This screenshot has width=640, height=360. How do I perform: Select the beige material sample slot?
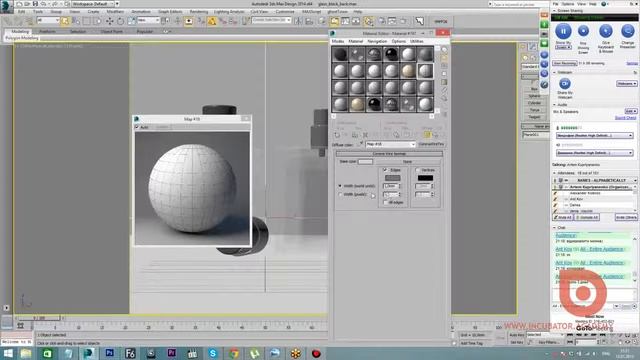tap(408, 71)
